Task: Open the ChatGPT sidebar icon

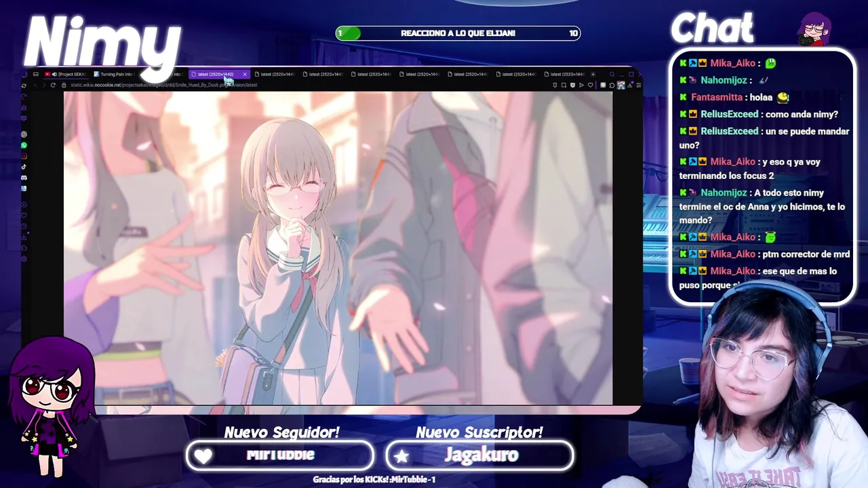Action: point(24,134)
